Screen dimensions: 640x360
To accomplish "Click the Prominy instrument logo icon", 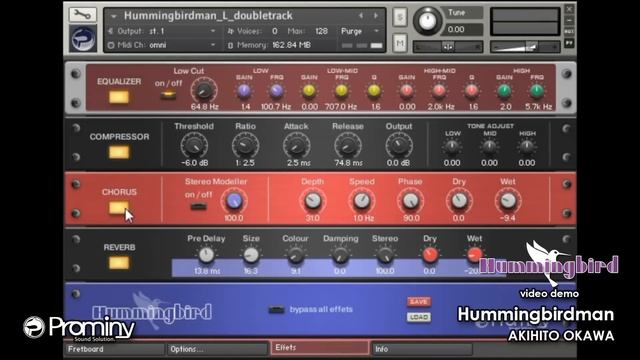I will pos(83,39).
